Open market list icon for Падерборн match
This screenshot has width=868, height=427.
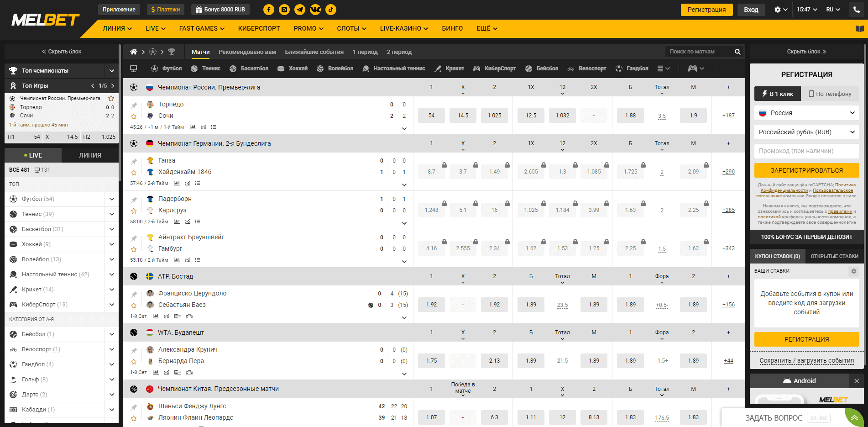point(198,221)
